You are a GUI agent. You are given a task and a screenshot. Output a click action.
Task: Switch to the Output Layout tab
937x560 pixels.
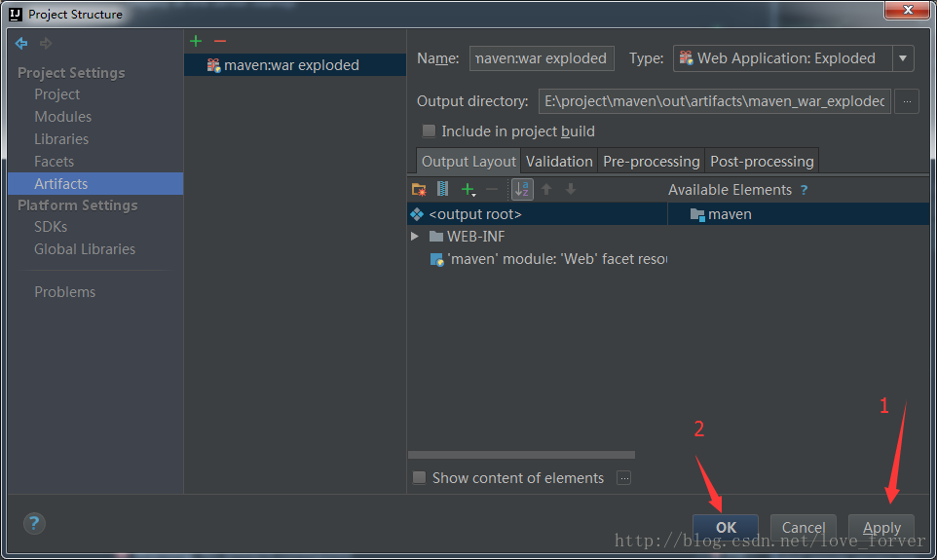(x=468, y=162)
